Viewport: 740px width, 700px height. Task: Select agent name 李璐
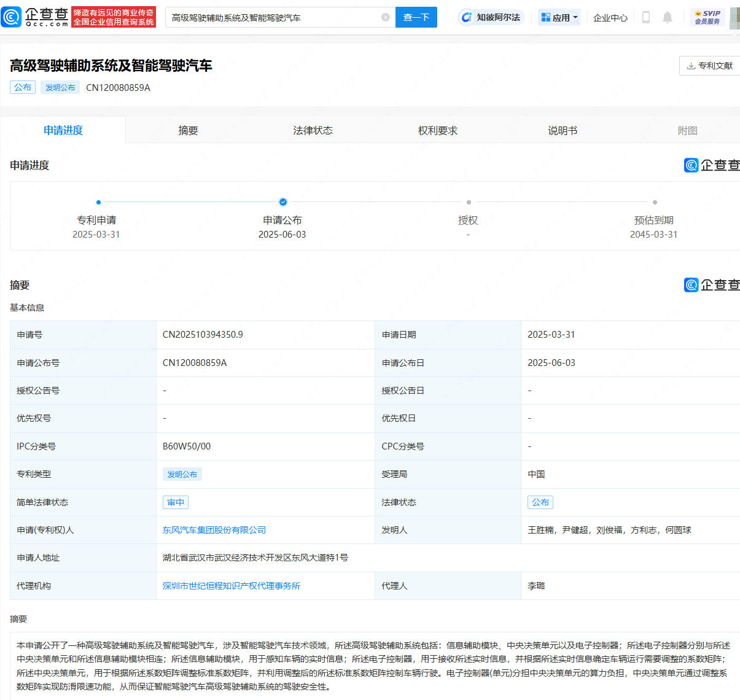pyautogui.click(x=536, y=586)
